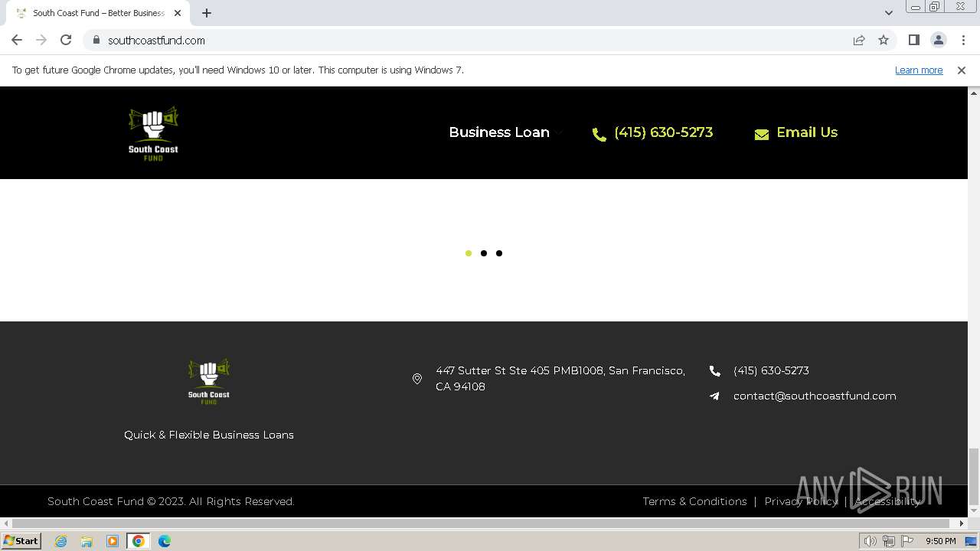
Task: Go back using the browser back arrow
Action: pos(17,40)
